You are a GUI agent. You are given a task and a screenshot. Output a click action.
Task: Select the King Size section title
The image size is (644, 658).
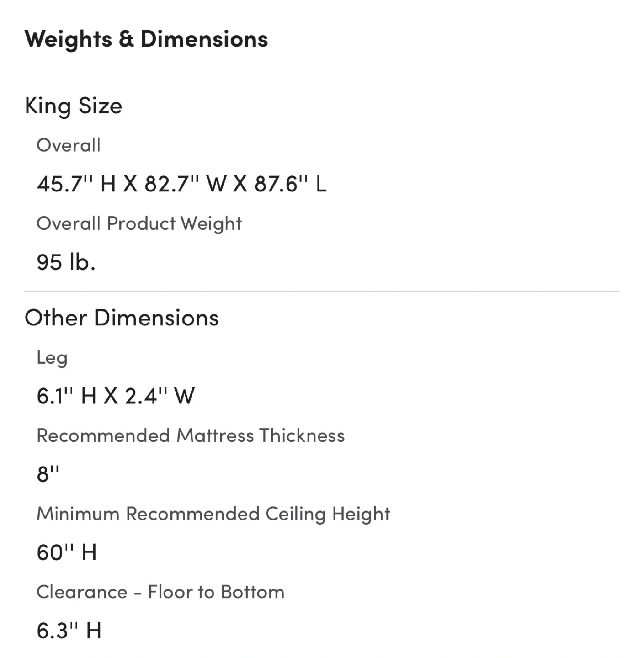(x=74, y=106)
